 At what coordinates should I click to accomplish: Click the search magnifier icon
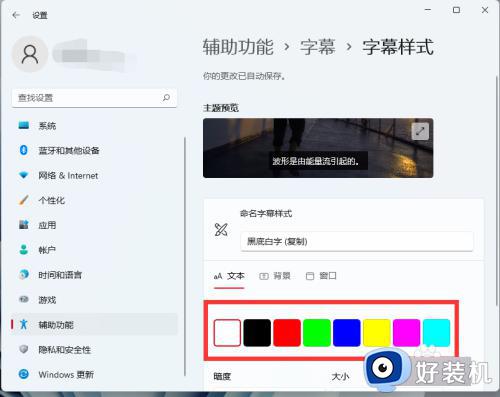point(166,98)
